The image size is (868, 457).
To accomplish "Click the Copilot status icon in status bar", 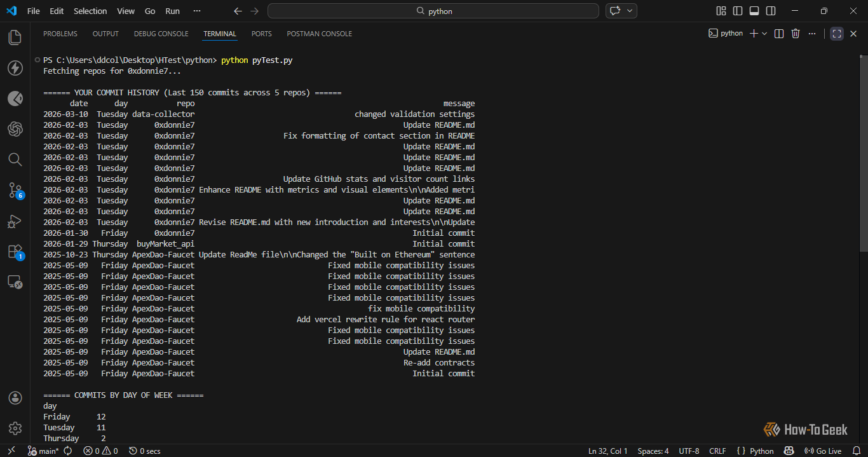I will [x=789, y=451].
